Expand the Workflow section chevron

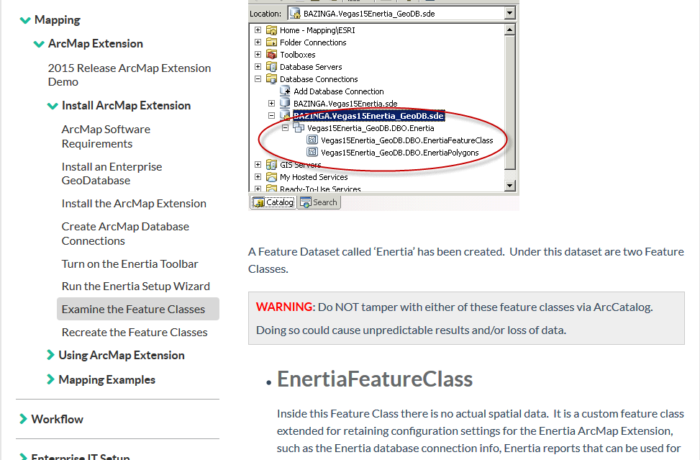[23, 419]
